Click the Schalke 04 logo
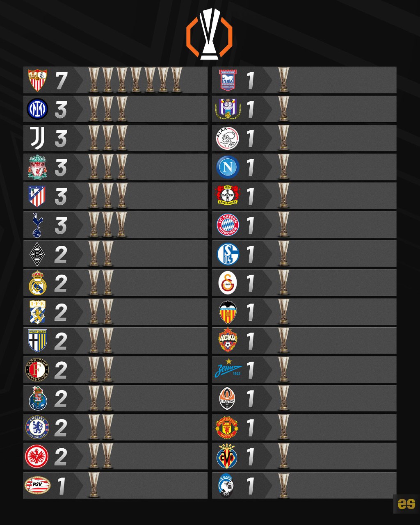 tap(228, 254)
